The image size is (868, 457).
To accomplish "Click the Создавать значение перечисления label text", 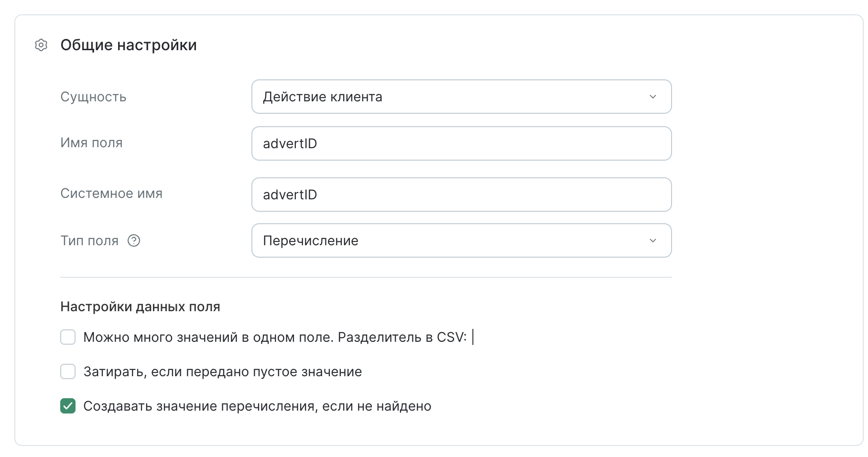I will (x=257, y=406).
